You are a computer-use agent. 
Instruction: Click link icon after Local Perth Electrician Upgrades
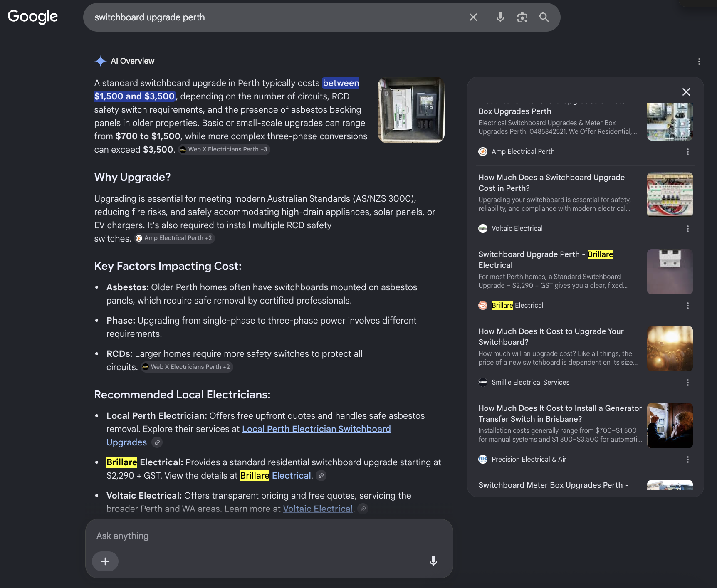coord(157,442)
